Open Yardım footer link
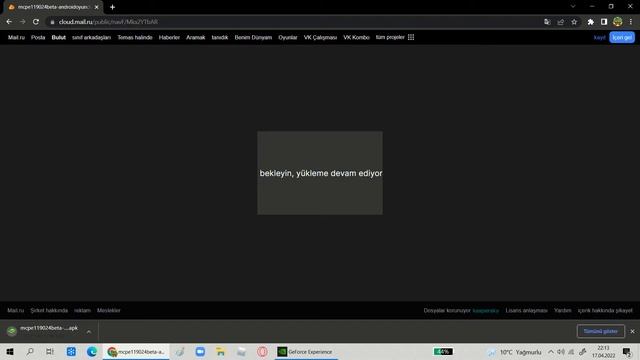The width and height of the screenshot is (640, 360). point(562,310)
